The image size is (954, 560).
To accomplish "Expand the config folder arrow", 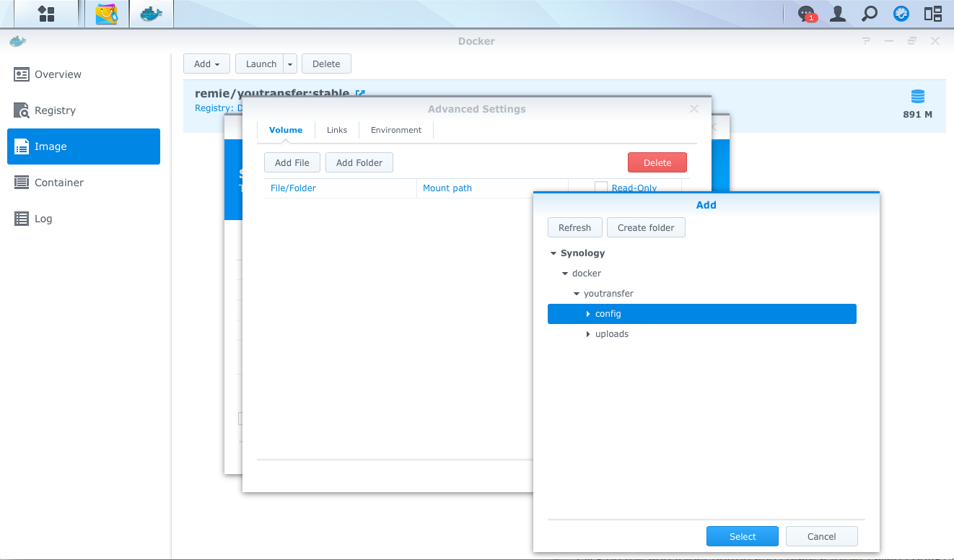I will [x=588, y=314].
